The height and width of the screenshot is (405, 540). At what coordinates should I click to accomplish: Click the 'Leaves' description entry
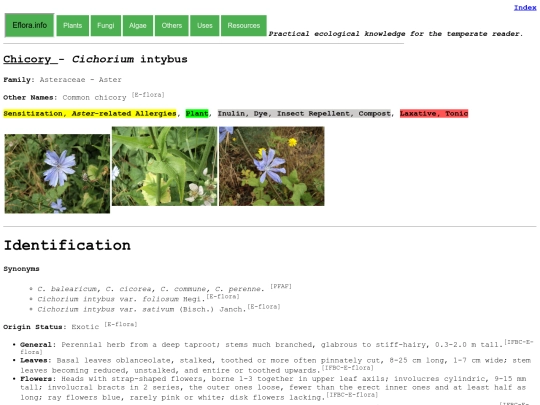276,366
